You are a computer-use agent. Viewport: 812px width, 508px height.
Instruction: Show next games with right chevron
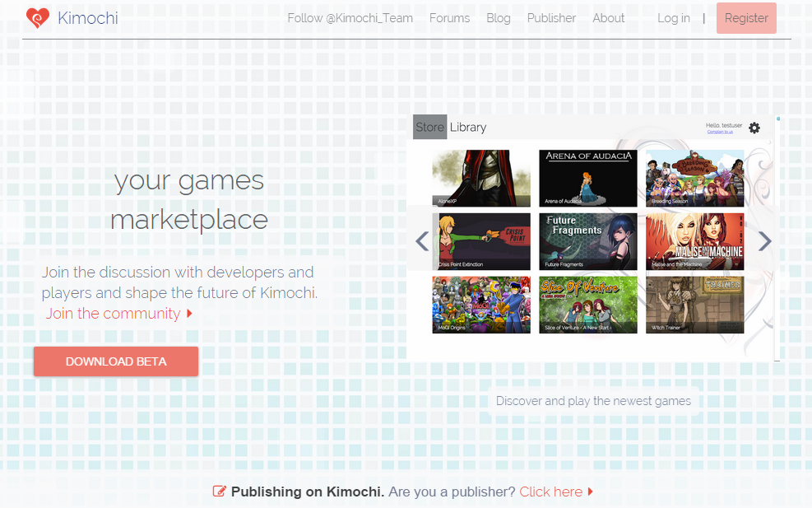coord(765,241)
